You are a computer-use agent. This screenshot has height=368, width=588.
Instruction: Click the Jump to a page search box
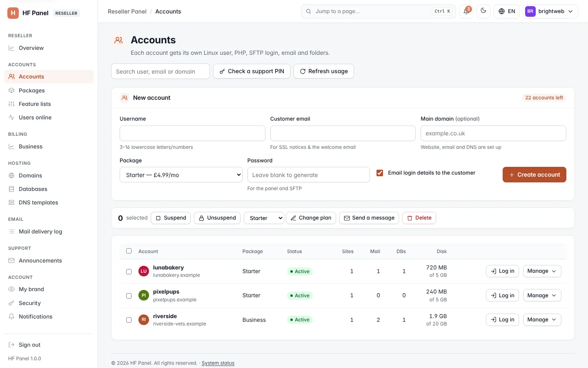379,11
